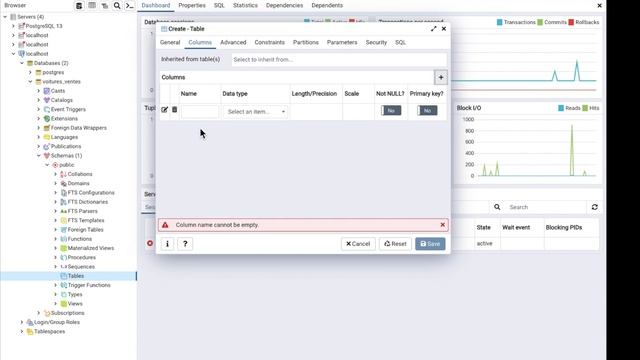Select the Functions node in the tree
The width and height of the screenshot is (640, 360).
pyautogui.click(x=80, y=239)
